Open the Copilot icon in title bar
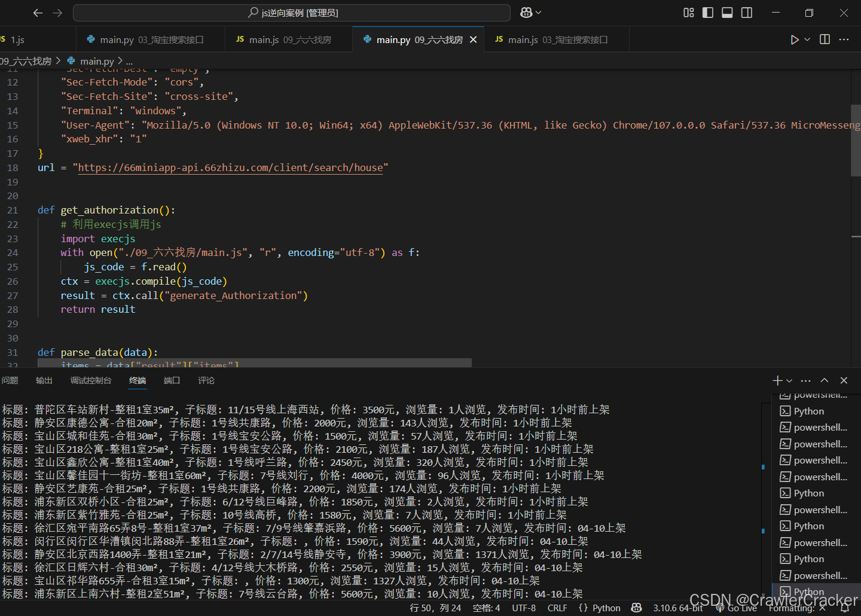Screen dimensions: 861x616 click(526, 13)
